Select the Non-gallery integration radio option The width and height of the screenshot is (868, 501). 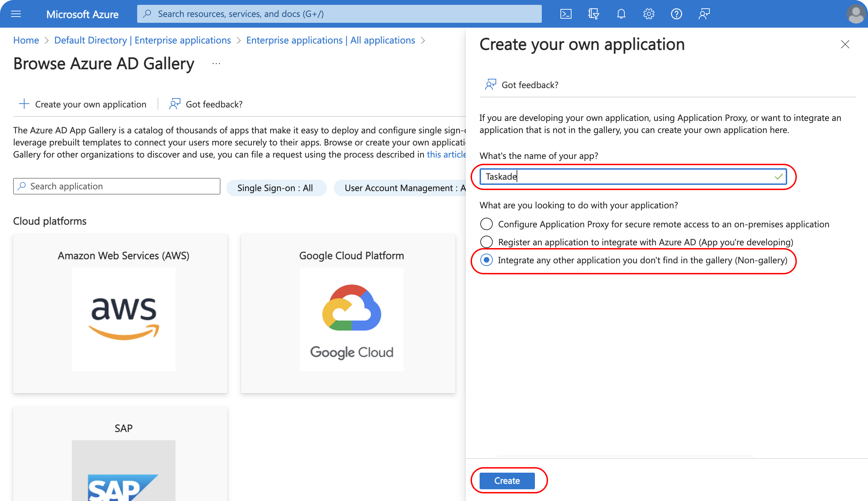click(487, 260)
